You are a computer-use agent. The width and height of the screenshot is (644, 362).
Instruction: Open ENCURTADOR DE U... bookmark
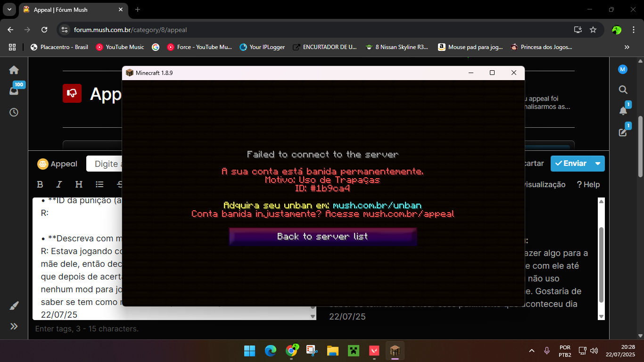tap(325, 47)
